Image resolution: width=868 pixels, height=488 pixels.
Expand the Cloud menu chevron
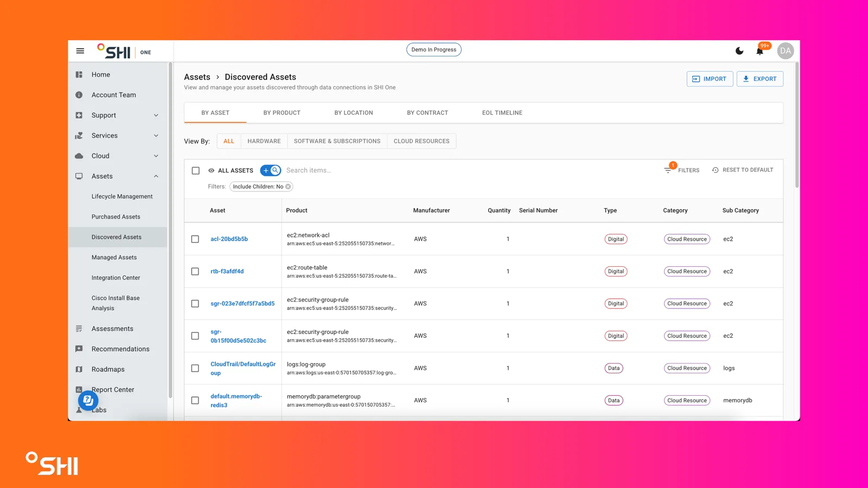coord(156,156)
